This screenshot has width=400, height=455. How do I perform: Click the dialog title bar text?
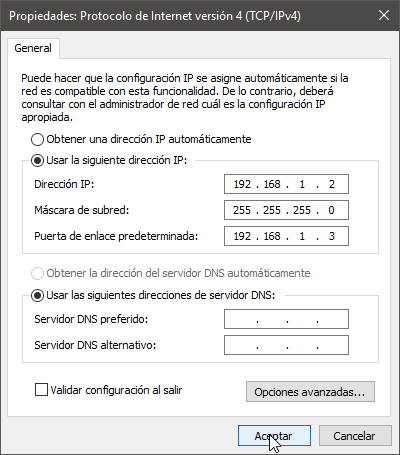click(x=155, y=16)
